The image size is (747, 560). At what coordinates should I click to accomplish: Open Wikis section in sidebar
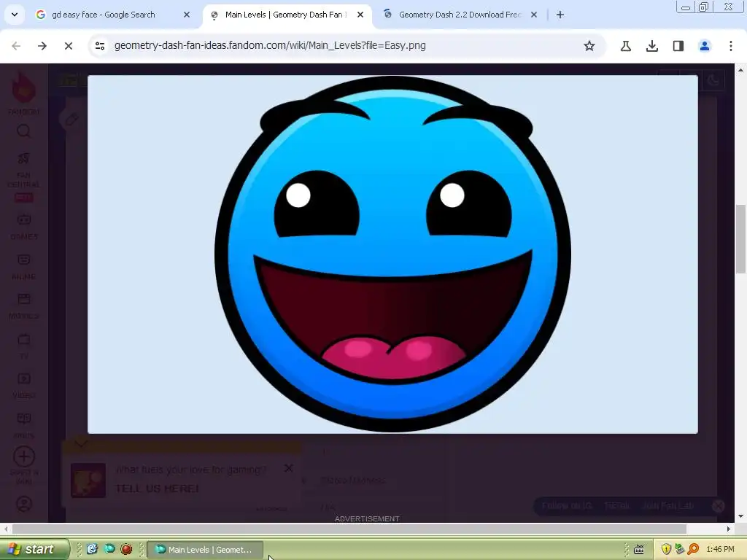pyautogui.click(x=24, y=425)
